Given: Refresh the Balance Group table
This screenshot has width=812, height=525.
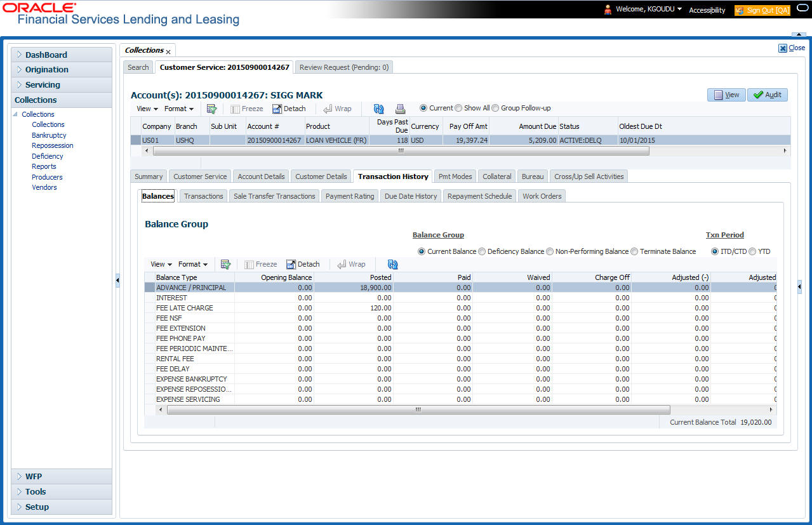Looking at the screenshot, I should tap(392, 264).
